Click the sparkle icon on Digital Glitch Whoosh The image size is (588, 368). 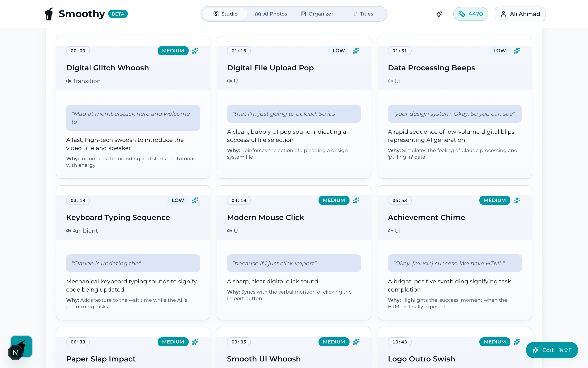[195, 51]
